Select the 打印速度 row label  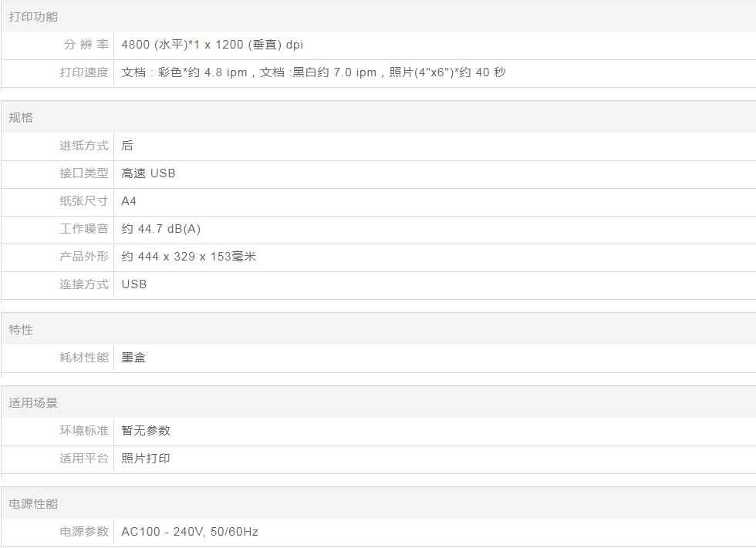84,72
